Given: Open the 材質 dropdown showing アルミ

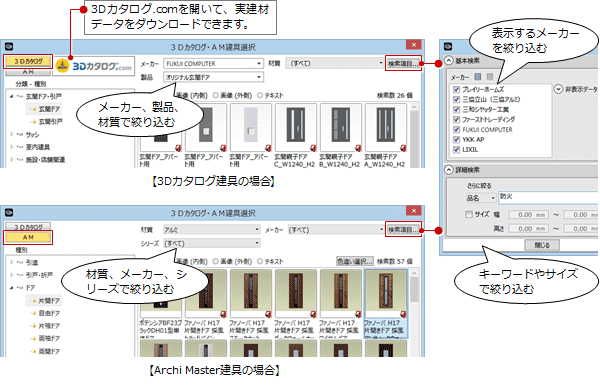Looking at the screenshot, I should 212,230.
